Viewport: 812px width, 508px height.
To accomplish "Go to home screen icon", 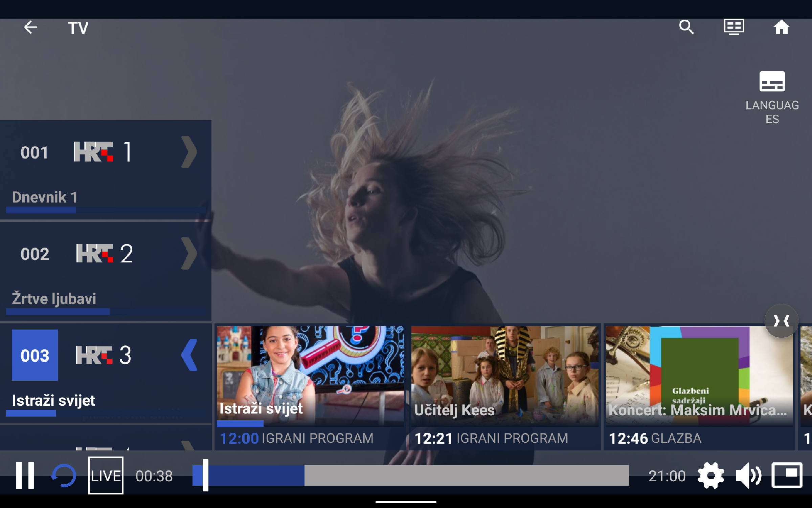I will pyautogui.click(x=781, y=27).
